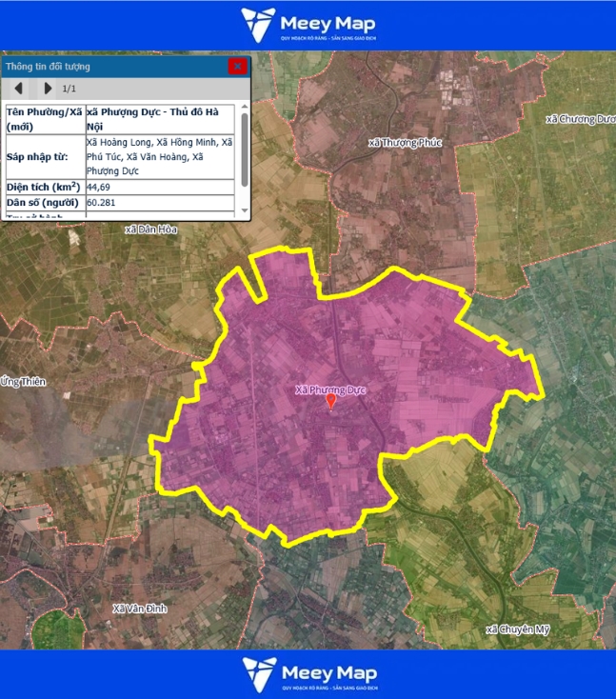Image resolution: width=616 pixels, height=699 pixels.
Task: Go to previous feature with left arrow
Action: pos(18,89)
